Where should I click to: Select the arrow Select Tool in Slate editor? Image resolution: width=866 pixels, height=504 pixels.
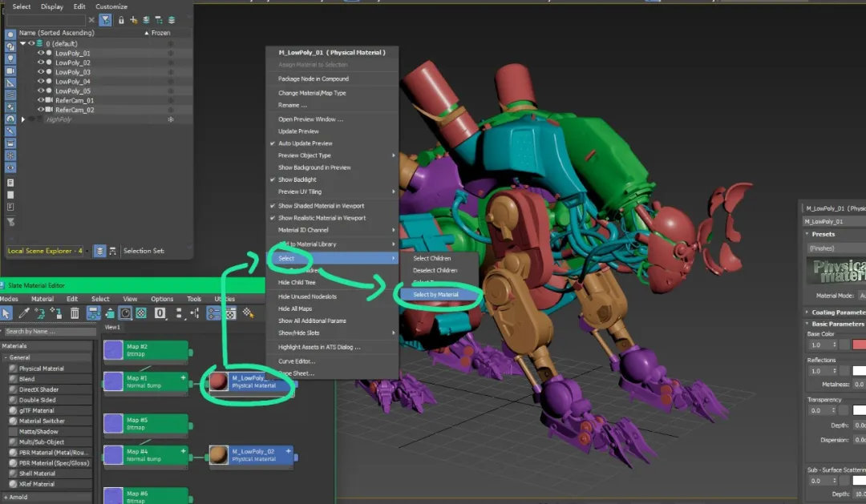[x=7, y=313]
